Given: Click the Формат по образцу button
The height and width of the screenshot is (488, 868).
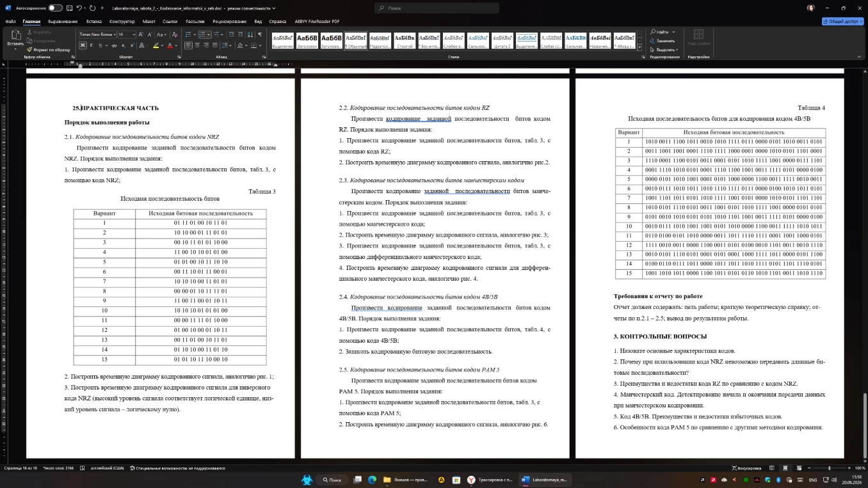Looking at the screenshot, I should pos(49,49).
